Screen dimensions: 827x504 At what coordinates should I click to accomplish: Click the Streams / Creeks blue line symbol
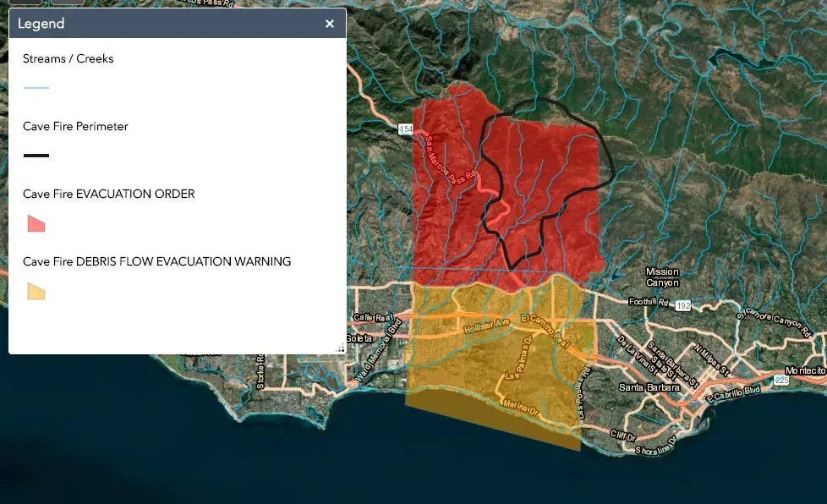pyautogui.click(x=36, y=88)
